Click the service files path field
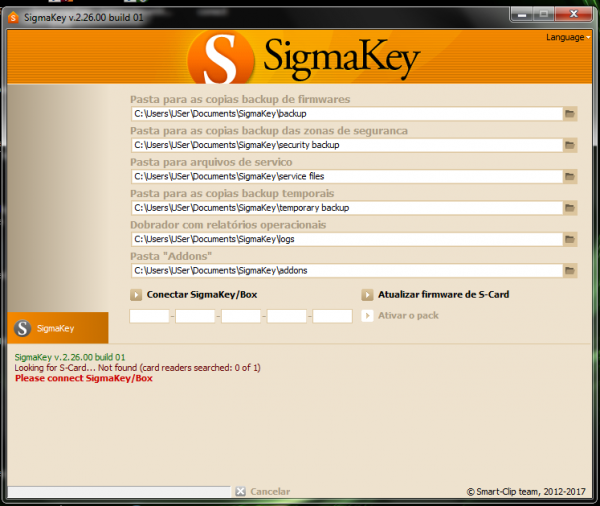600x506 pixels. coord(347,176)
